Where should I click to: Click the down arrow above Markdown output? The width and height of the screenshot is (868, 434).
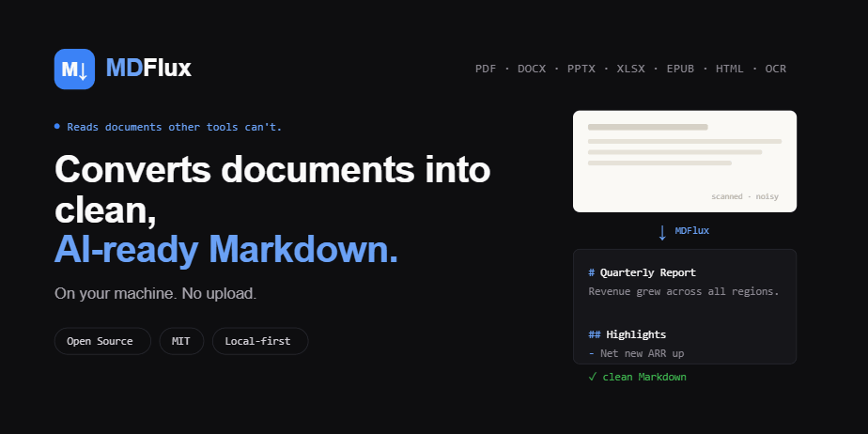[x=662, y=232]
